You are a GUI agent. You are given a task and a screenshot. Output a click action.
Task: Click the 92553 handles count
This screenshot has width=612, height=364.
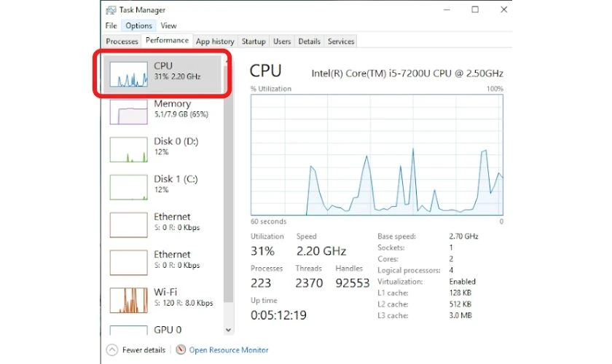(353, 283)
